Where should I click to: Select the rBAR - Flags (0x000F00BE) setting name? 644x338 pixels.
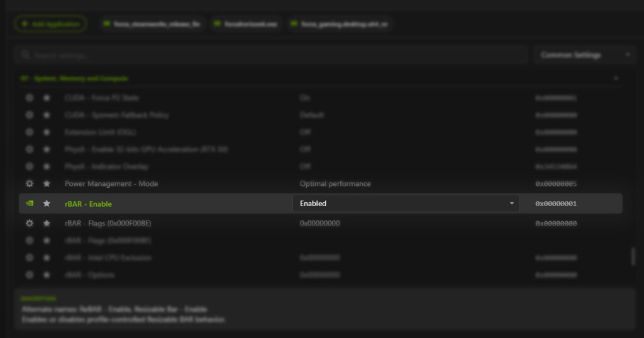[x=108, y=223]
